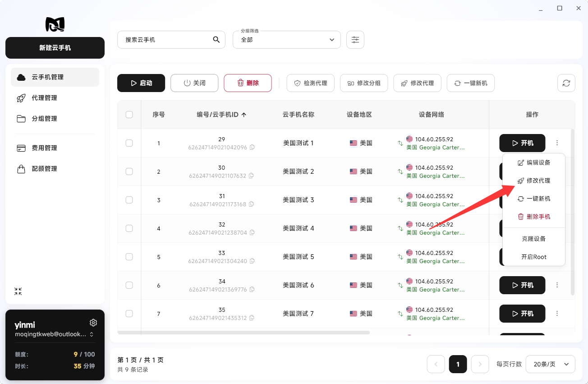
Task: Copy the ID of cloud phone 30
Action: [252, 176]
